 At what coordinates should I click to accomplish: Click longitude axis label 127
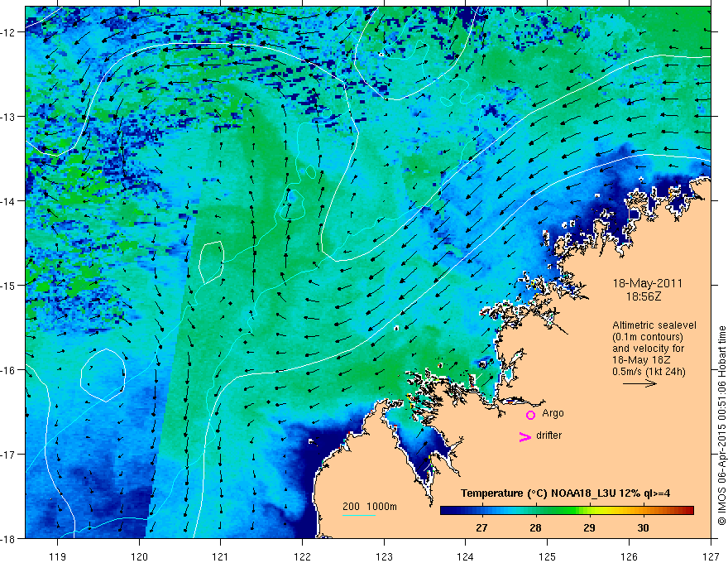click(711, 556)
